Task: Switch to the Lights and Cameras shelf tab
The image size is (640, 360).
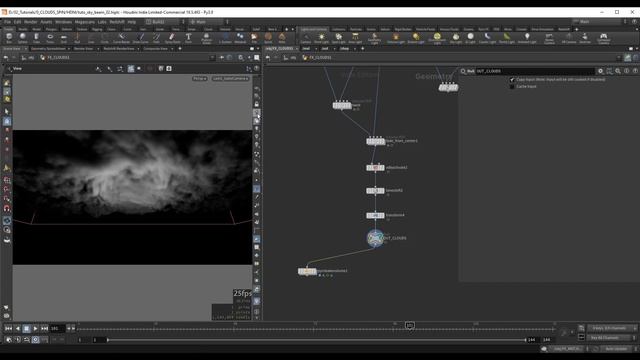Action: pyautogui.click(x=313, y=29)
